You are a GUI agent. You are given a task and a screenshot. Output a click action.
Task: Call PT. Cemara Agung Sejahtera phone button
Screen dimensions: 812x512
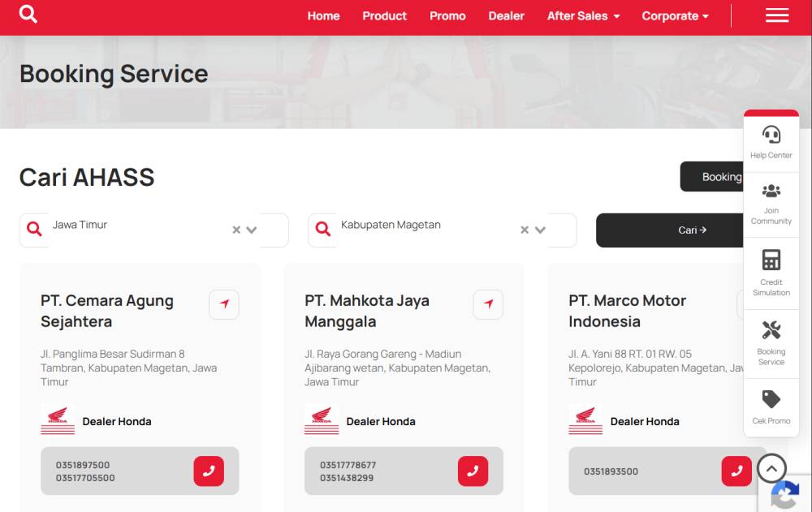click(x=209, y=471)
